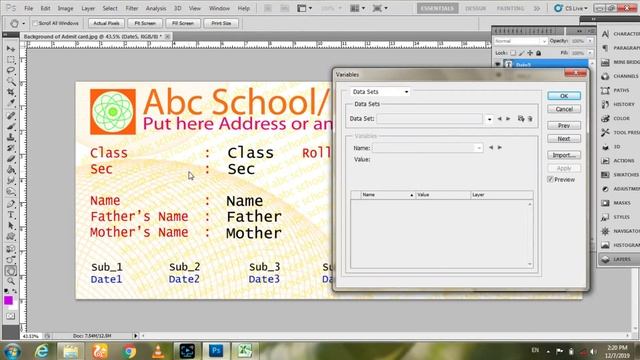This screenshot has width=640, height=360.
Task: Open the layer blend mode dropdown
Action: click(x=520, y=41)
